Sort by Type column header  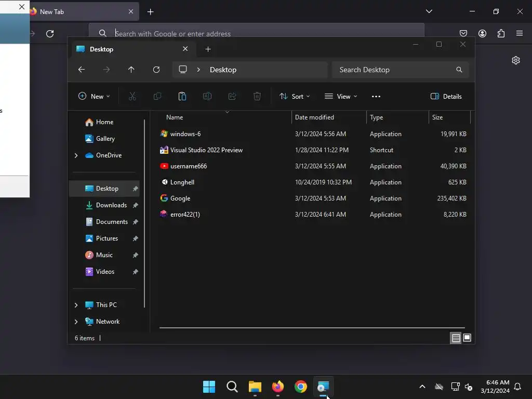(x=397, y=117)
